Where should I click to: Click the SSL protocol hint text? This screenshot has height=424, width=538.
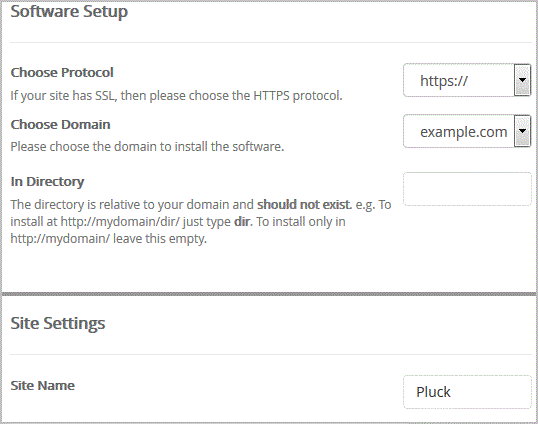click(x=176, y=95)
